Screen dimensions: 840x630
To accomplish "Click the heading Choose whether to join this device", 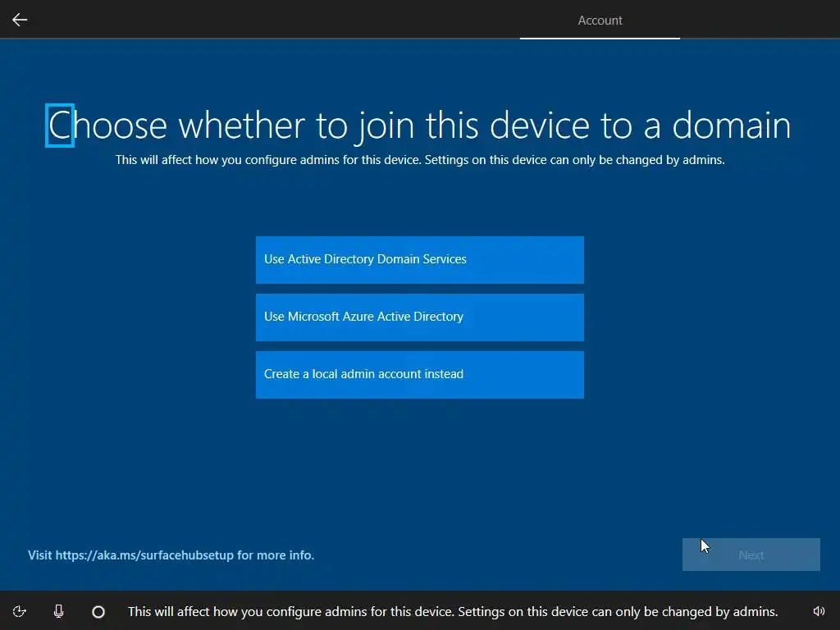I will tap(419, 126).
